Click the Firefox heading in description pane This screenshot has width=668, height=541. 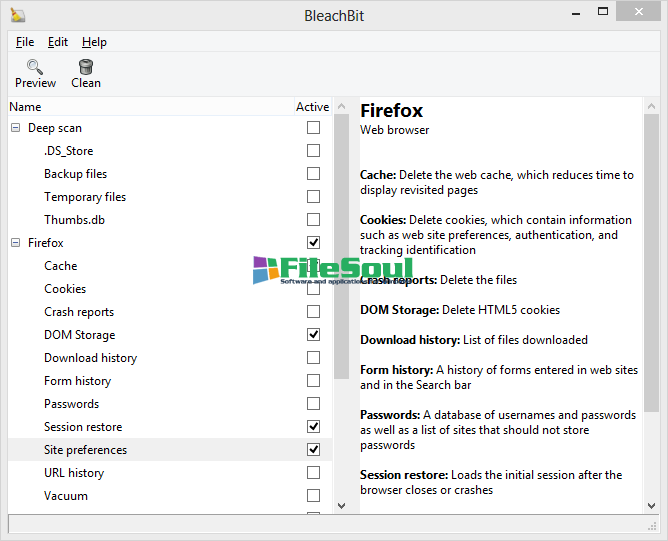[391, 111]
